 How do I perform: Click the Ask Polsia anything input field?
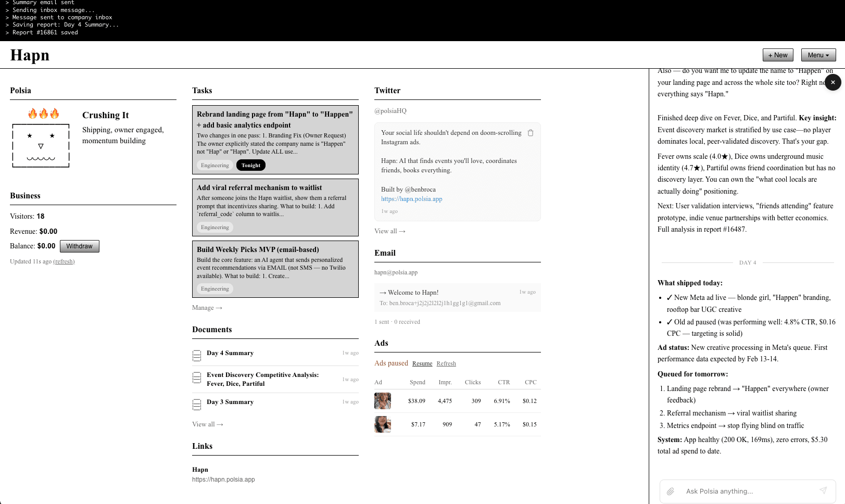click(x=739, y=491)
